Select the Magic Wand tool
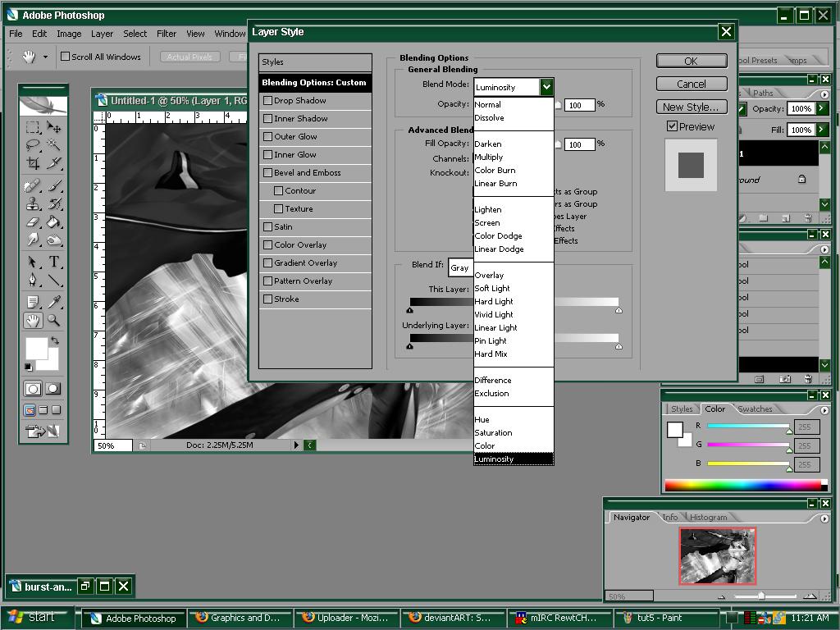Image resolution: width=840 pixels, height=630 pixels. [x=53, y=144]
